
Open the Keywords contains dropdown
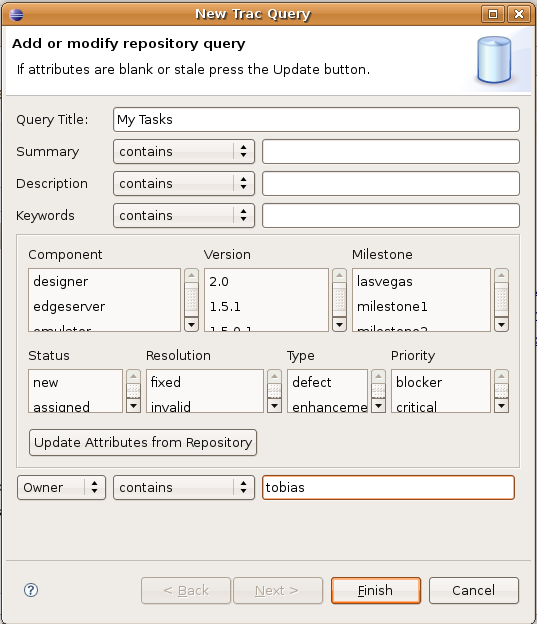[184, 216]
